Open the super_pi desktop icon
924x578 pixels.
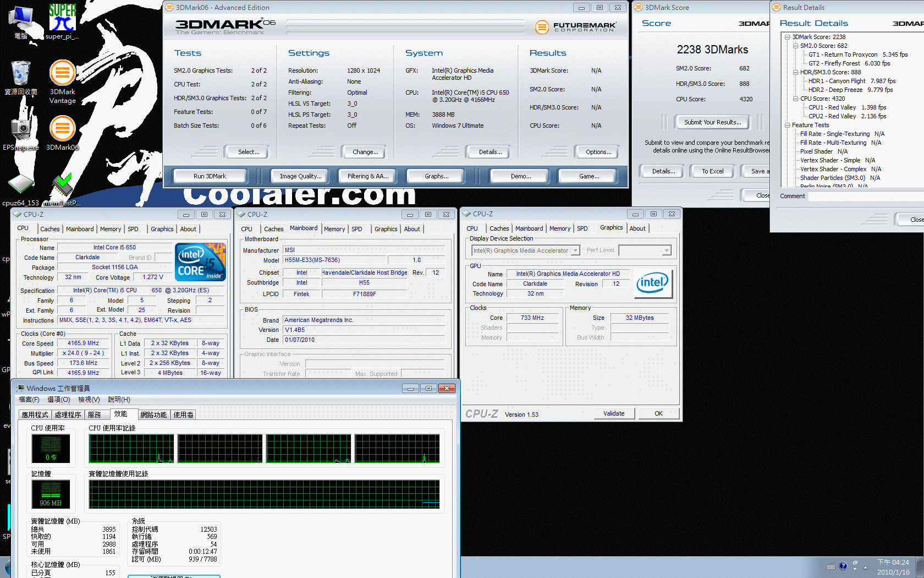coord(62,21)
